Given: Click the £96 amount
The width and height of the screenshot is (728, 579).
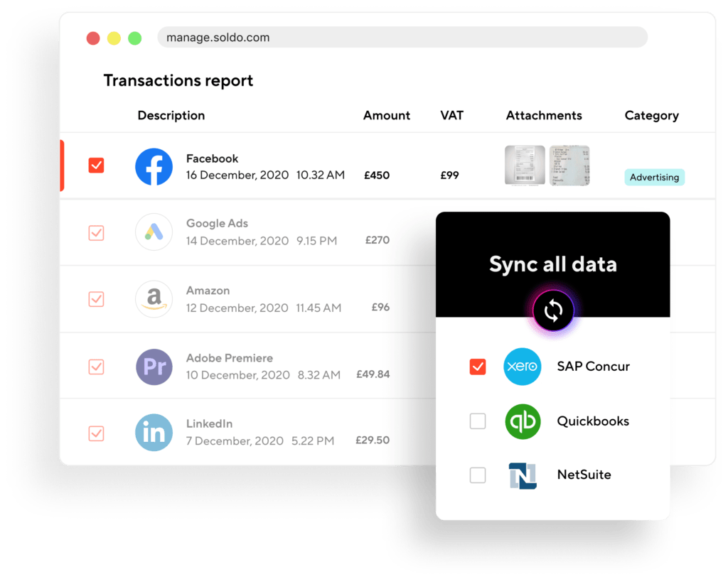Looking at the screenshot, I should tap(380, 307).
